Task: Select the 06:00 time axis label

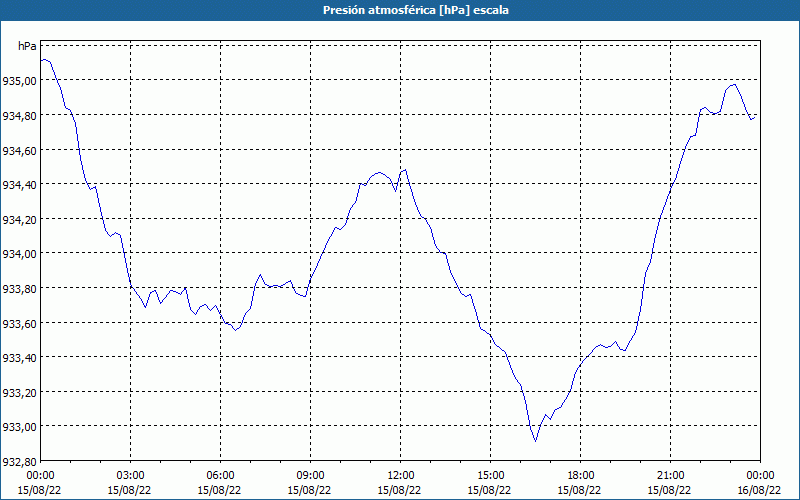Action: [221, 475]
